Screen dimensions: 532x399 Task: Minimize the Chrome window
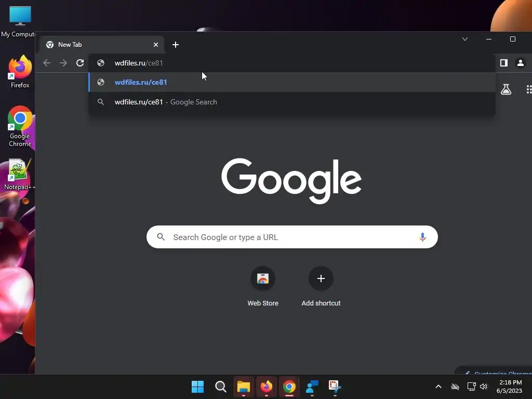tap(488, 39)
